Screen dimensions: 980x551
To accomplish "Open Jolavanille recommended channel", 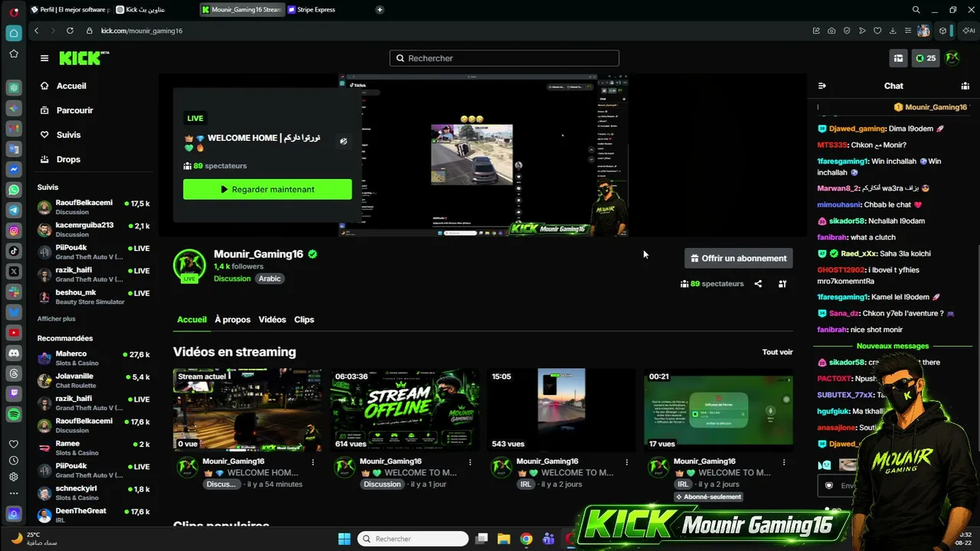I will tap(93, 380).
